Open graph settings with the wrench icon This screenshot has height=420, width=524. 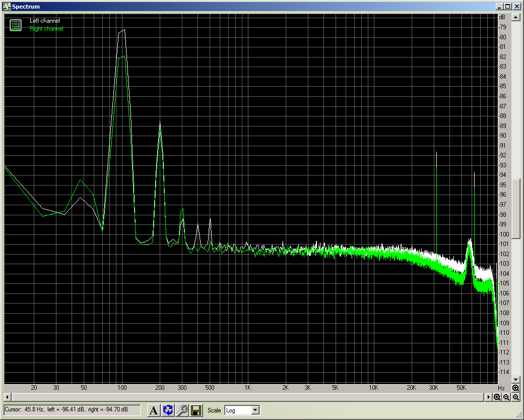point(182,410)
